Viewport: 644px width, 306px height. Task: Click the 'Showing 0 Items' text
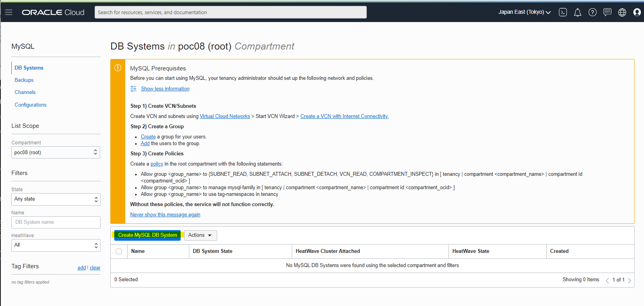581,280
